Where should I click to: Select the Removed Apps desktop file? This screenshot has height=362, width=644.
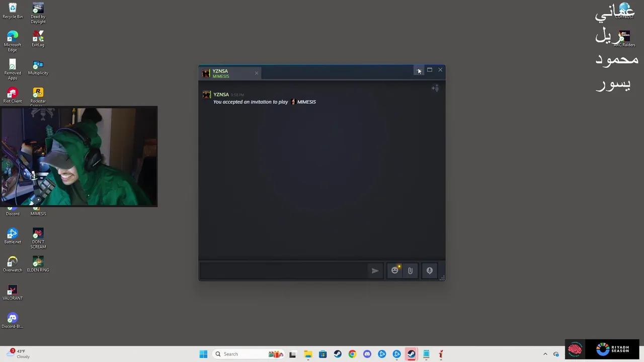(13, 69)
